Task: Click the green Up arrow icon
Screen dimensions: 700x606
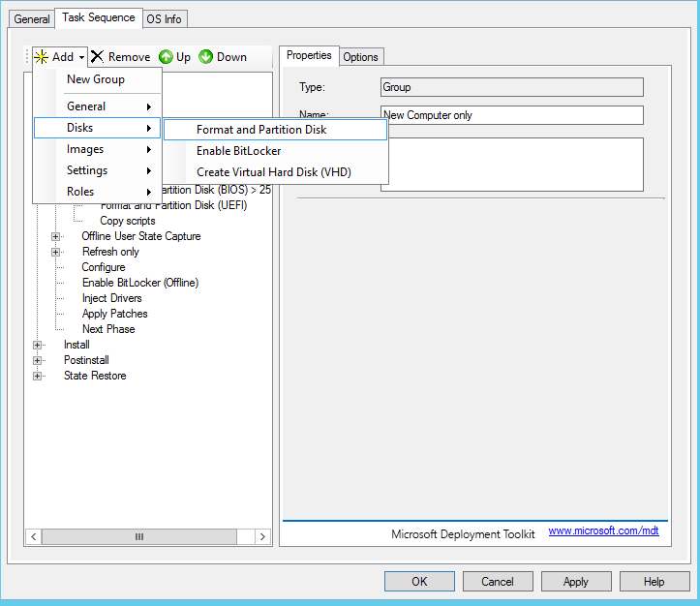Action: 167,57
